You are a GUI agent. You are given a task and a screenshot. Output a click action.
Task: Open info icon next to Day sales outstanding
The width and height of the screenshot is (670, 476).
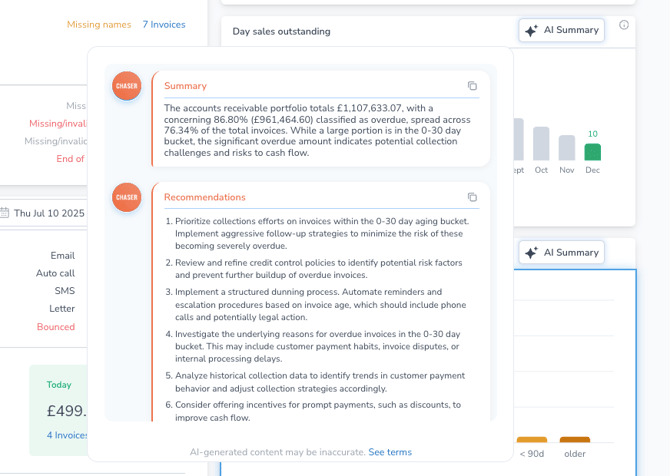624,25
